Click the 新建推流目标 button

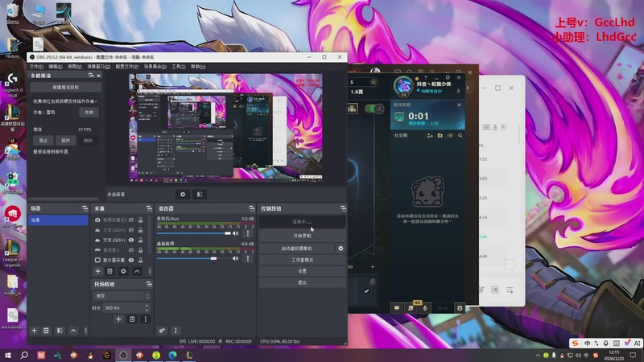pos(66,87)
